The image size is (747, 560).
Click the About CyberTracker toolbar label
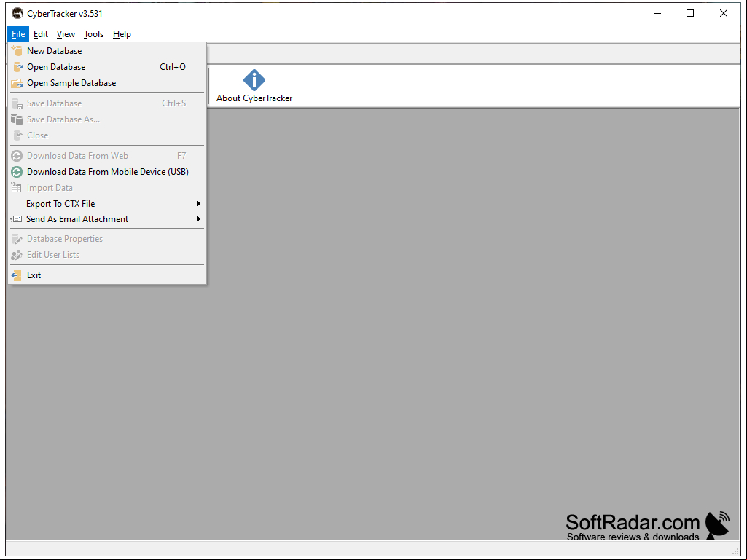tap(254, 98)
